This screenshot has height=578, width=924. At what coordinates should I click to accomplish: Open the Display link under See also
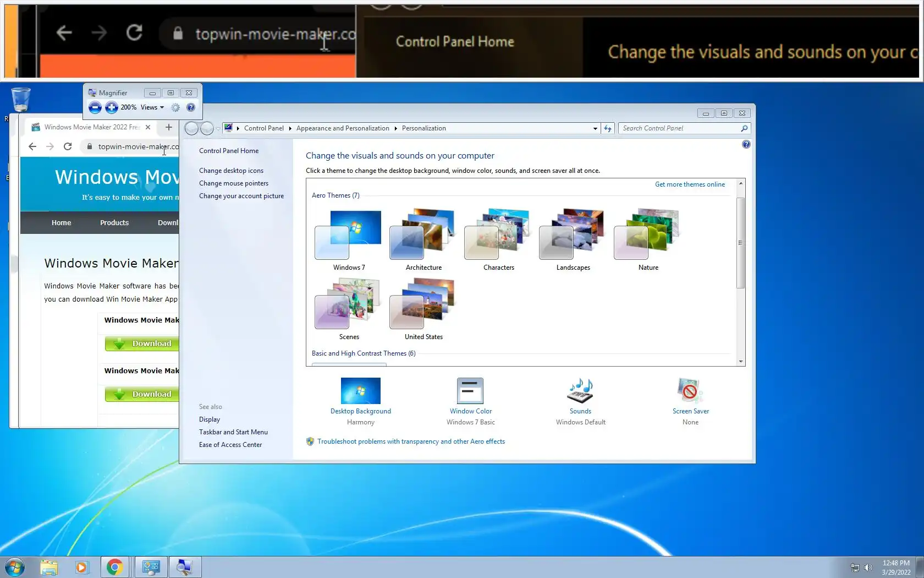pos(210,419)
